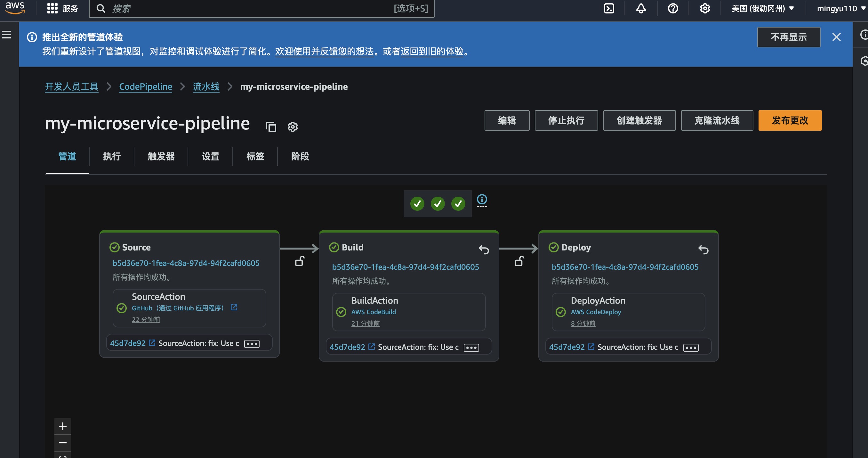Select the 管道 tab
The height and width of the screenshot is (458, 868).
pyautogui.click(x=67, y=157)
